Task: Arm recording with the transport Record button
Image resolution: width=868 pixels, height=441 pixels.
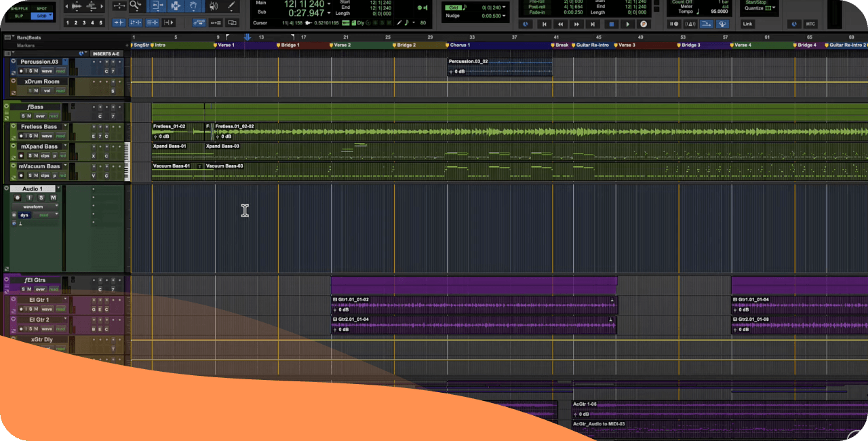Action: [644, 24]
